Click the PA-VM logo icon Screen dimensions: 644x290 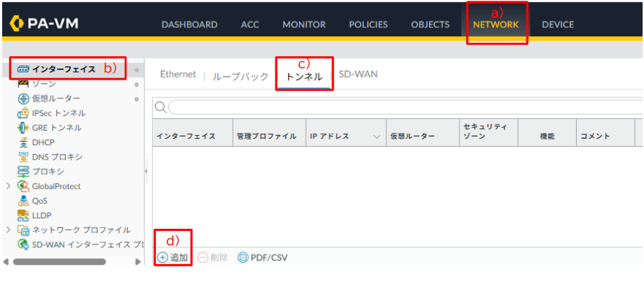tap(16, 24)
